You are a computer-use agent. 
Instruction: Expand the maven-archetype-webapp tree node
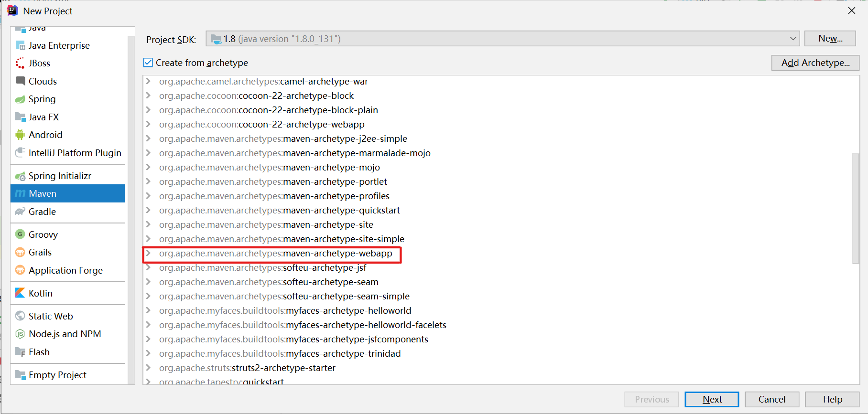pyautogui.click(x=149, y=253)
